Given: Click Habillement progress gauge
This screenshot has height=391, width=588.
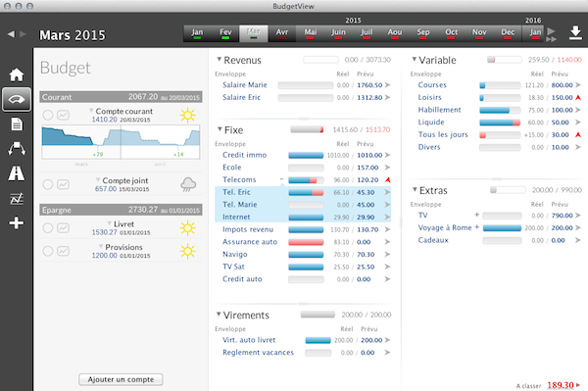Looking at the screenshot, I should click(x=500, y=110).
